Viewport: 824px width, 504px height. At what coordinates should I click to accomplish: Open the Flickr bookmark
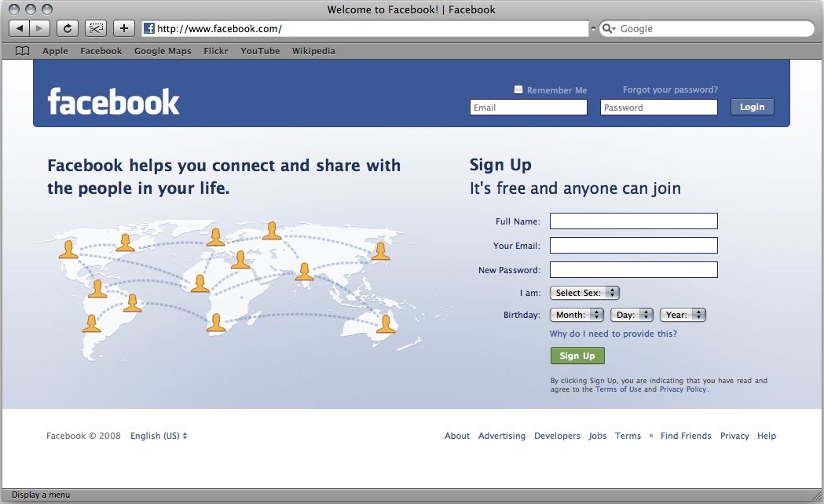click(216, 51)
